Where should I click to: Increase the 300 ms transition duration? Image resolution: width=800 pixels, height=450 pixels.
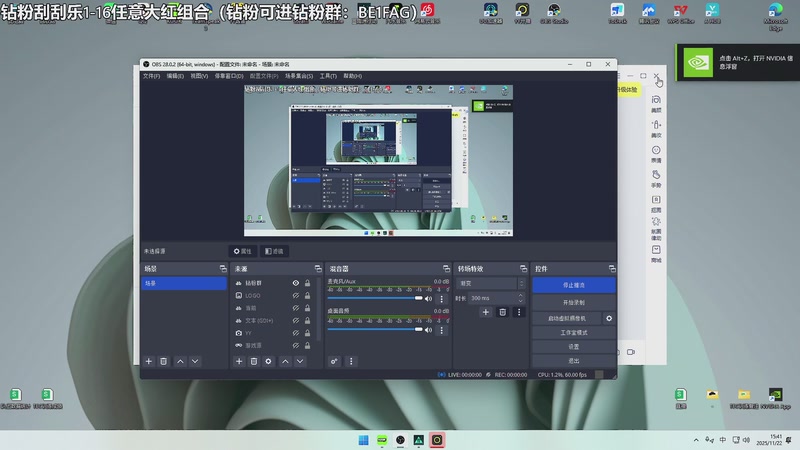point(520,295)
